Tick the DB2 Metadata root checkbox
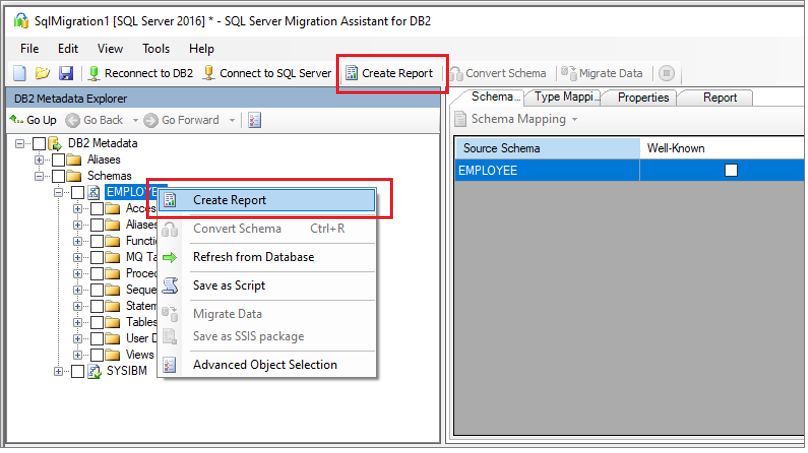 tap(40, 144)
